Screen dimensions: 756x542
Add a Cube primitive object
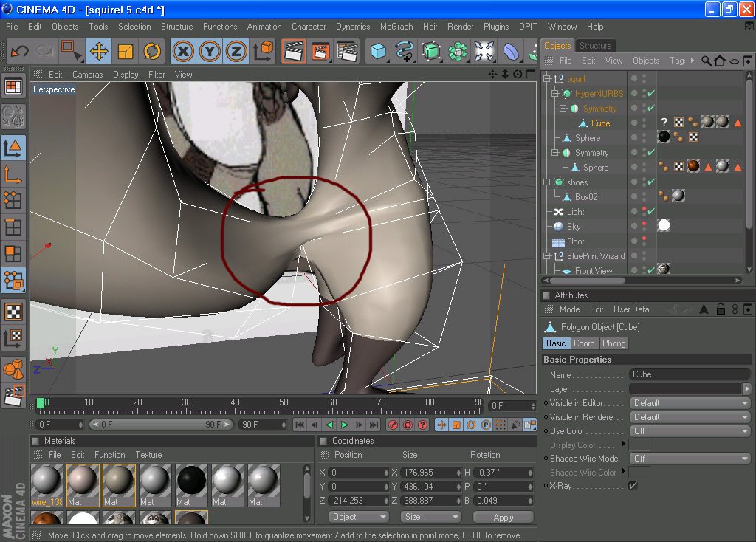tap(378, 51)
